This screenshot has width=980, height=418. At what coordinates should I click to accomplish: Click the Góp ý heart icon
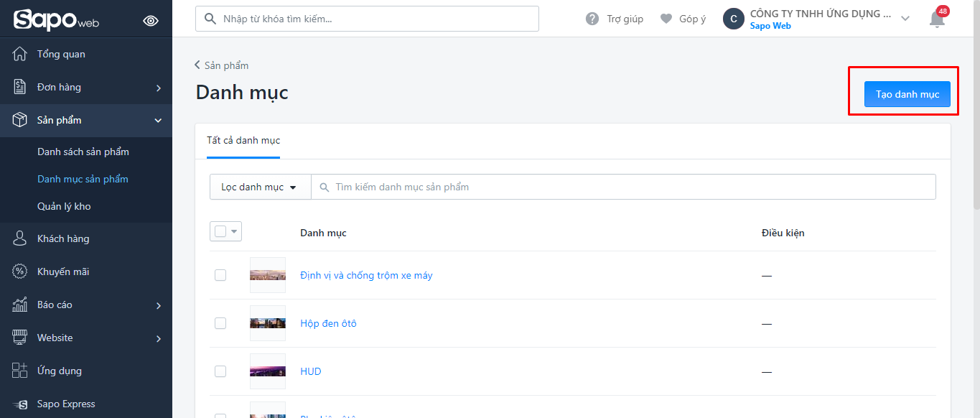click(x=666, y=19)
